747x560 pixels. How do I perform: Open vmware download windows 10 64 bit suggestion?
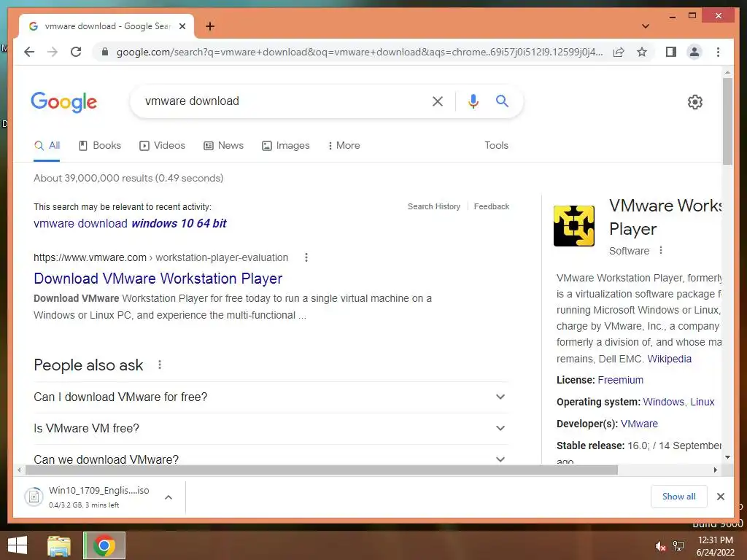coord(130,223)
